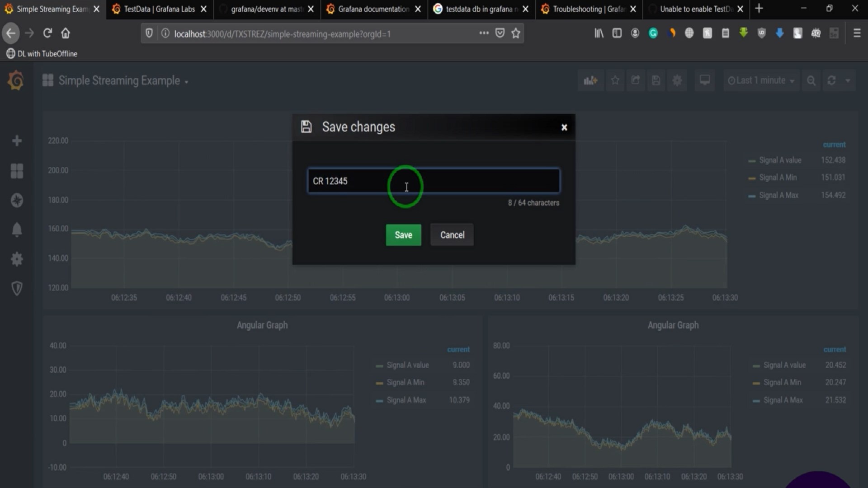
Task: Click the green Save button
Action: coord(403,235)
